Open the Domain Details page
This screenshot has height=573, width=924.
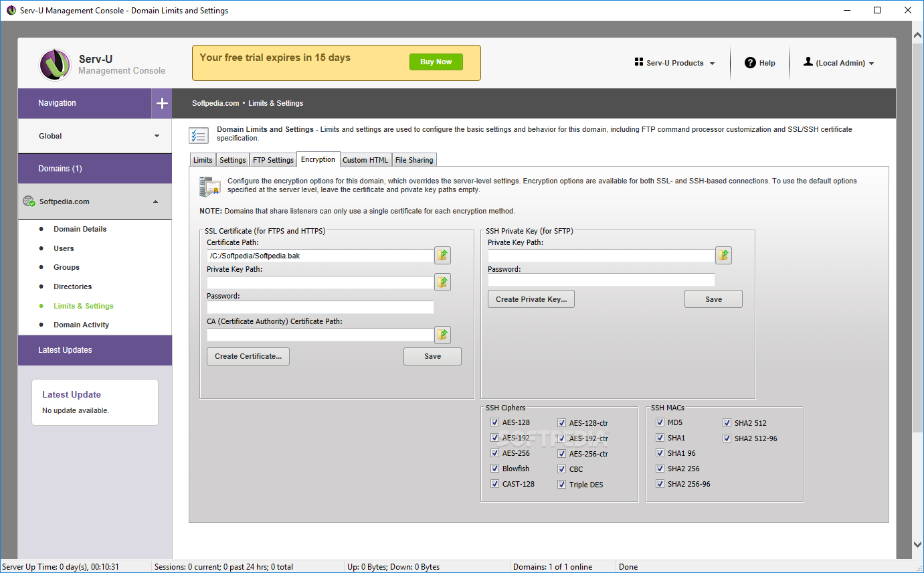pyautogui.click(x=80, y=229)
